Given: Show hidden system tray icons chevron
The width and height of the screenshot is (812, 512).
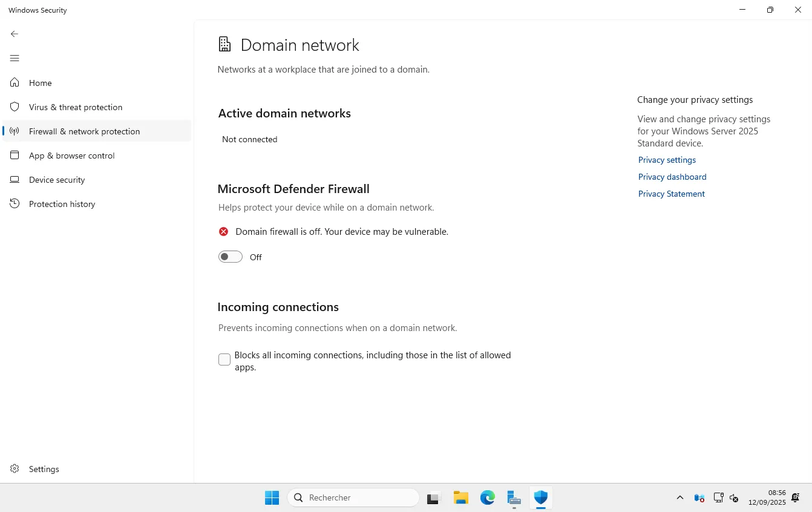Looking at the screenshot, I should click(x=680, y=498).
